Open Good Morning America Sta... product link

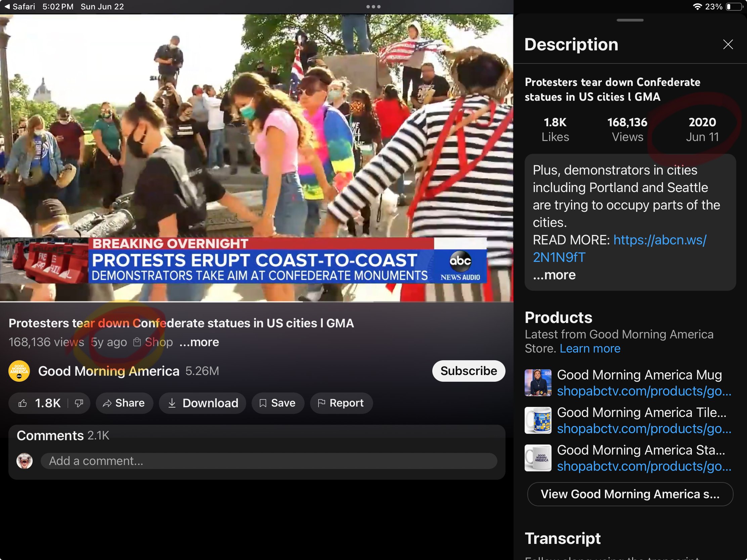pyautogui.click(x=644, y=466)
